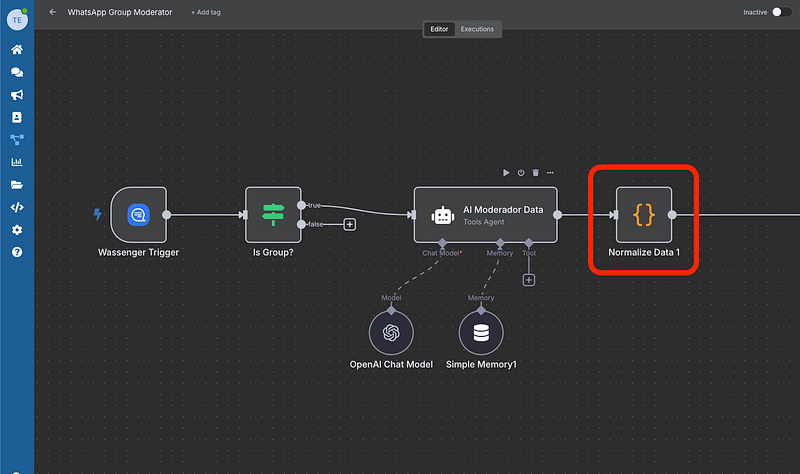
Task: Select the OpenAI Chat Model node
Action: pyautogui.click(x=391, y=333)
